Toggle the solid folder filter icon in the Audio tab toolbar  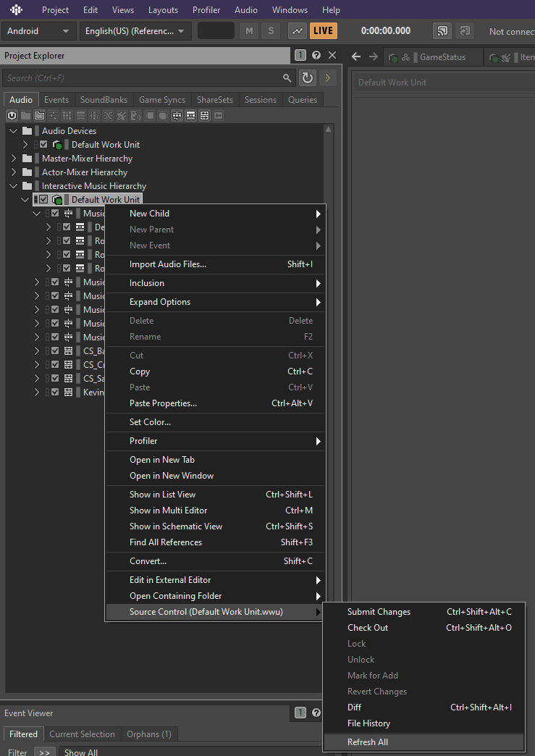click(x=25, y=116)
